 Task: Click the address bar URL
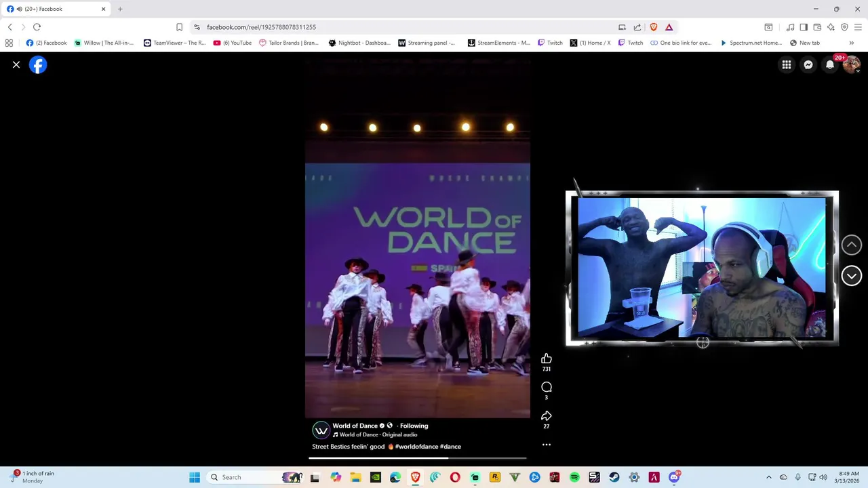pyautogui.click(x=261, y=27)
